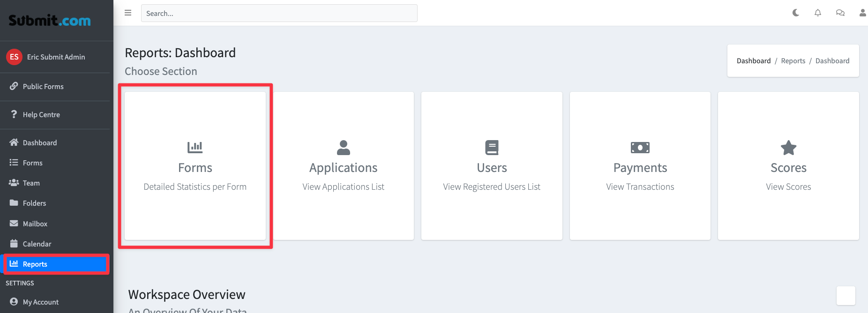Open the Forms statistics card
The height and width of the screenshot is (313, 868).
pos(195,166)
